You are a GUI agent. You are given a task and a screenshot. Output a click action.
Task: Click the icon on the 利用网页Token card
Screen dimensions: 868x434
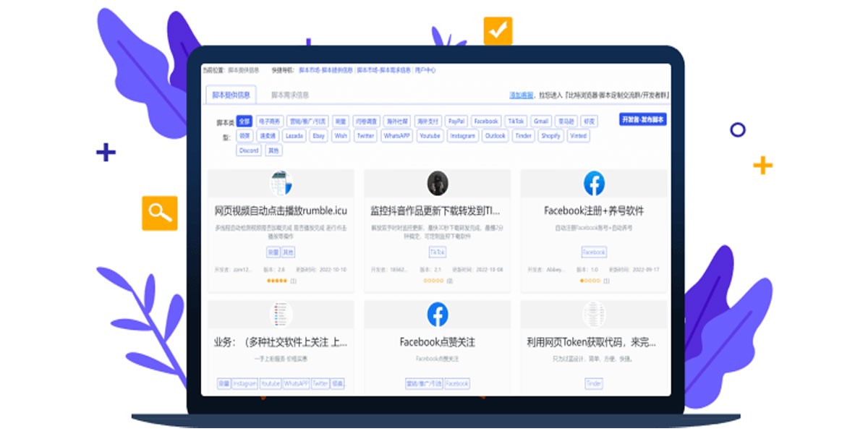594,315
